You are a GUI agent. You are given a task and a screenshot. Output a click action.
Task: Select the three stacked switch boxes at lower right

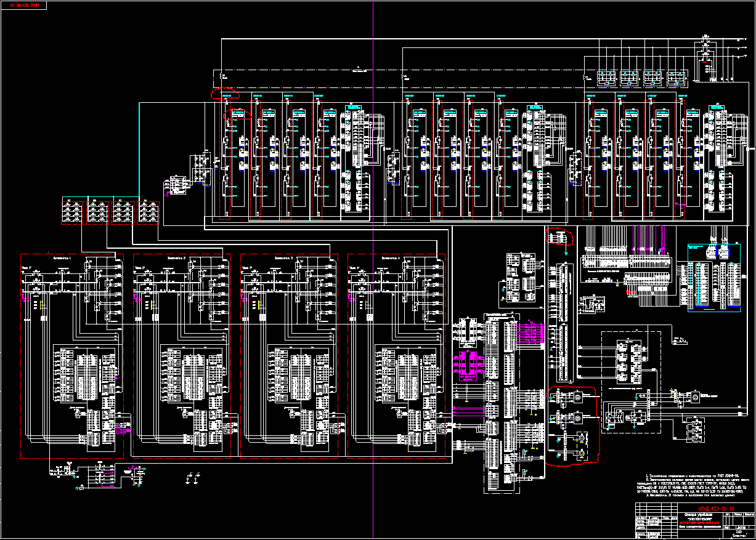pos(696,429)
